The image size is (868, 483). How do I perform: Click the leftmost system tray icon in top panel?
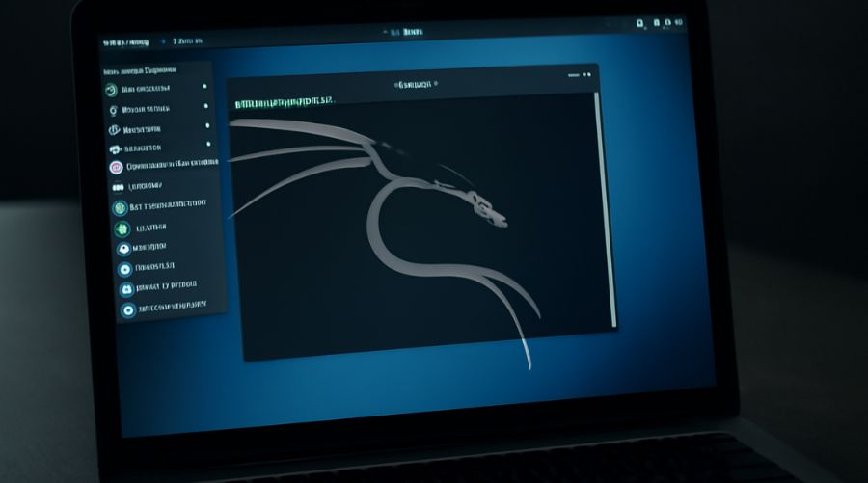(640, 23)
